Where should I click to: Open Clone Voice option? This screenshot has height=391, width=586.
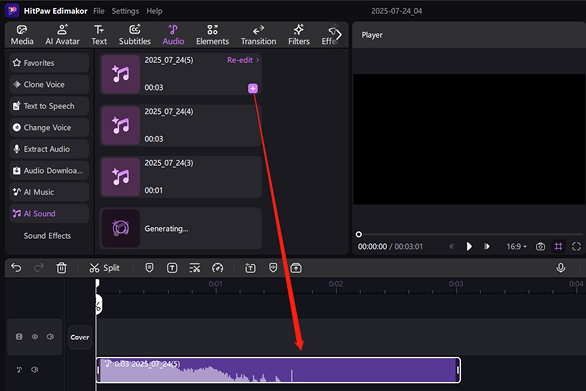(x=49, y=84)
